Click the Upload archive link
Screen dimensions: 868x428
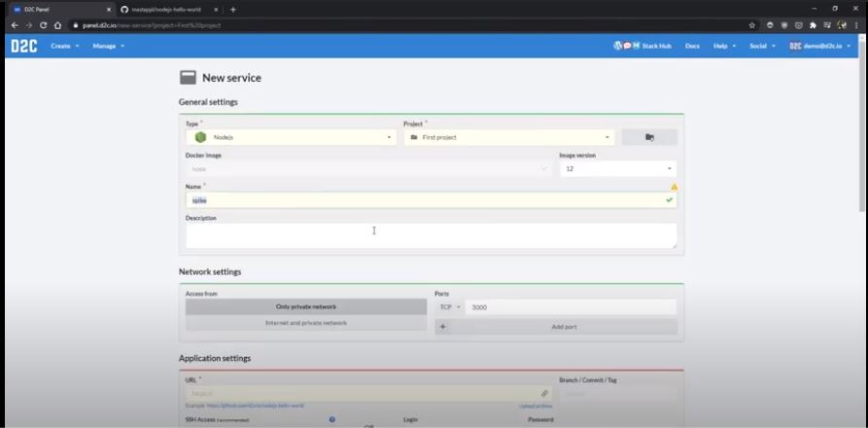(536, 406)
